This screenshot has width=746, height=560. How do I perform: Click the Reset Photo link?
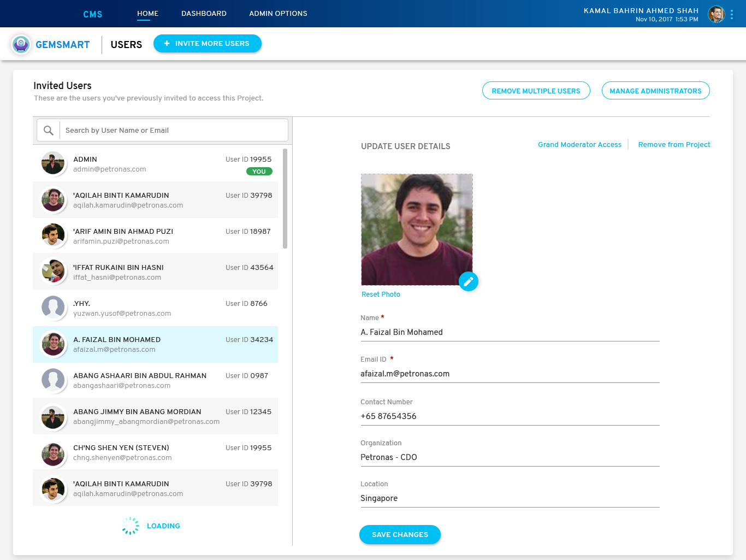click(381, 294)
